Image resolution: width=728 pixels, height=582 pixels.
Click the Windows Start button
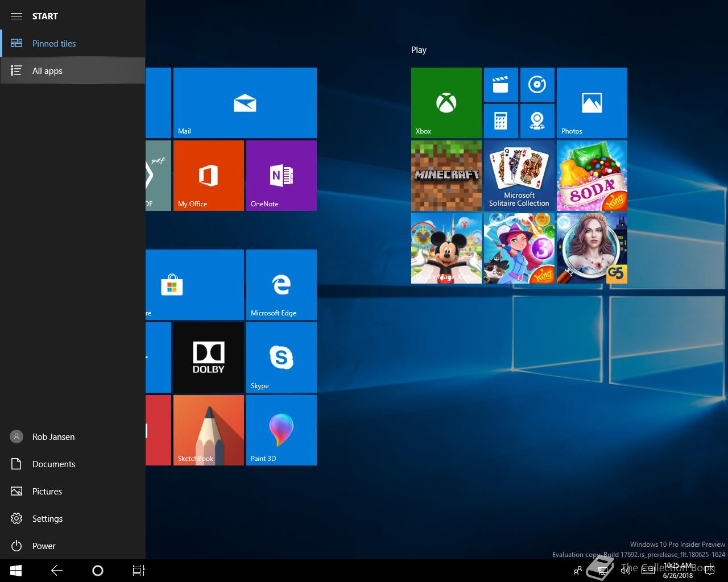[16, 571]
